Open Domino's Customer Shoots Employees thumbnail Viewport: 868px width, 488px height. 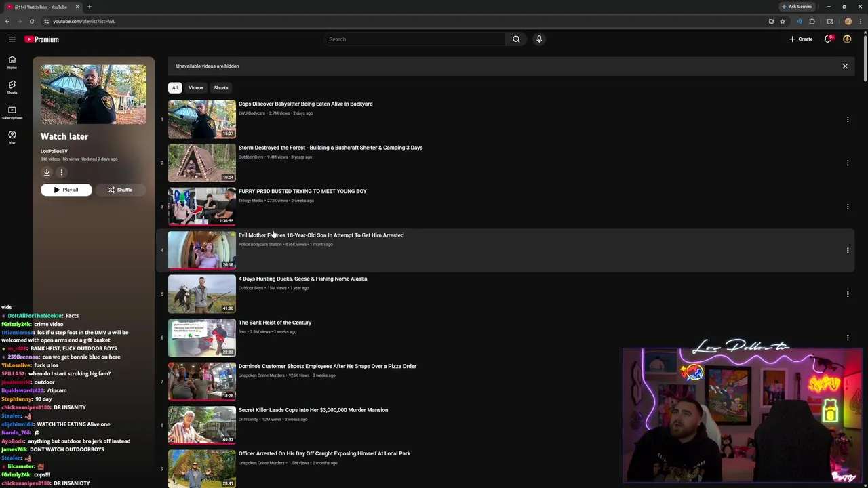coord(202,382)
